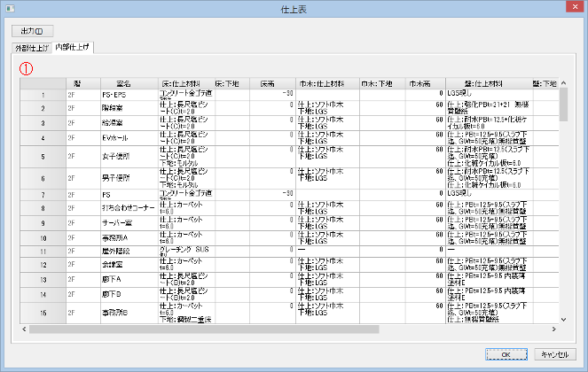The height and width of the screenshot is (372, 588).
Task: Click the horizontal scrollbar left arrow
Action: [x=26, y=329]
